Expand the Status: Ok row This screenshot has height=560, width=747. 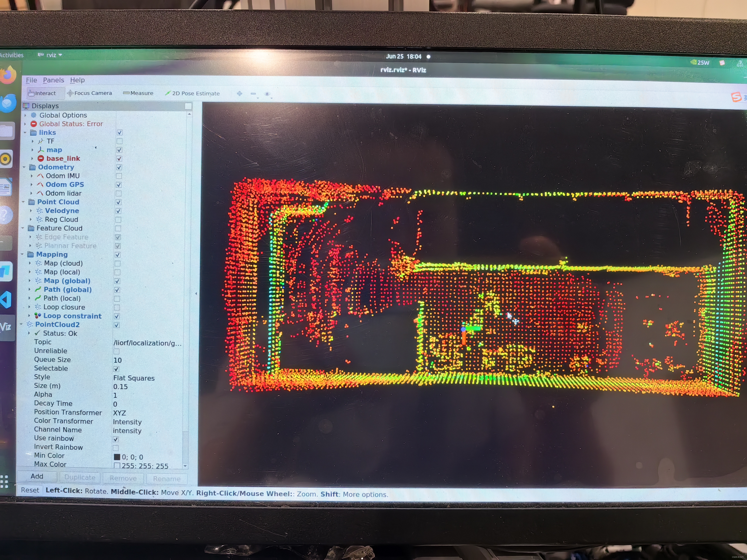click(29, 333)
